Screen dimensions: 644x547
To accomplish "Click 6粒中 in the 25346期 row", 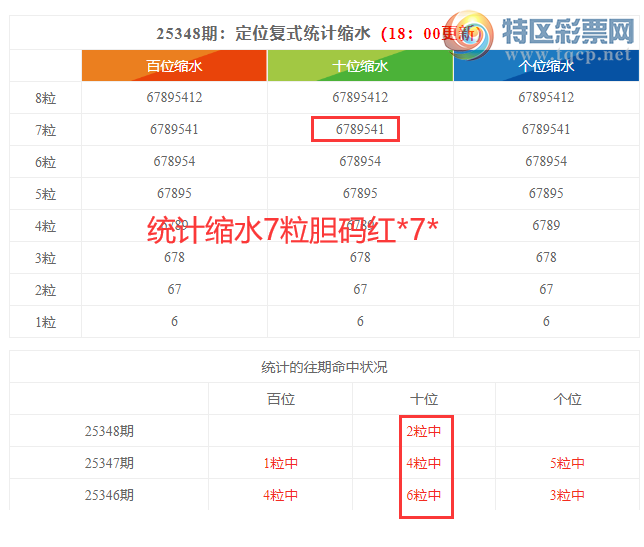I will point(424,495).
